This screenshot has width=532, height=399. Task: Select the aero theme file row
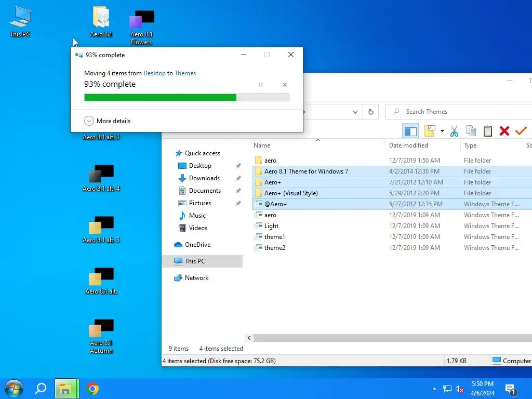point(392,215)
